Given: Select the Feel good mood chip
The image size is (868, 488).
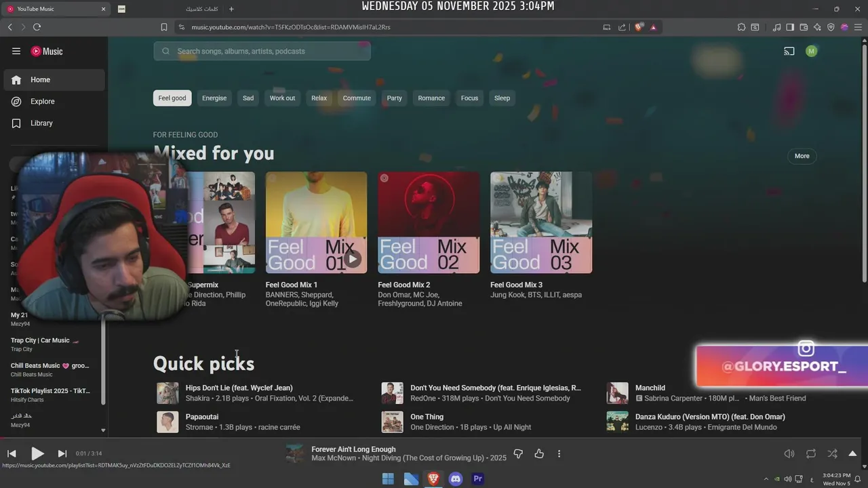Looking at the screenshot, I should click(172, 98).
